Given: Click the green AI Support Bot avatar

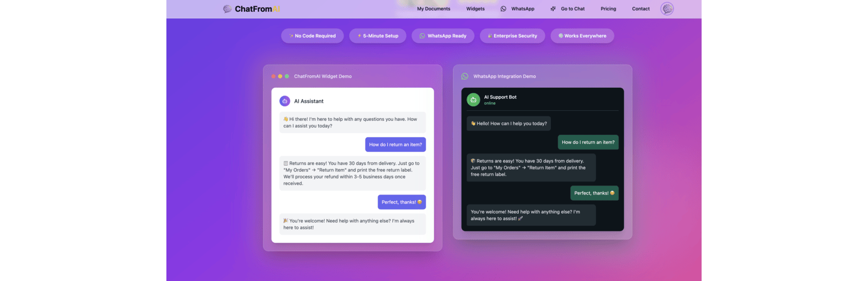Looking at the screenshot, I should tap(473, 99).
